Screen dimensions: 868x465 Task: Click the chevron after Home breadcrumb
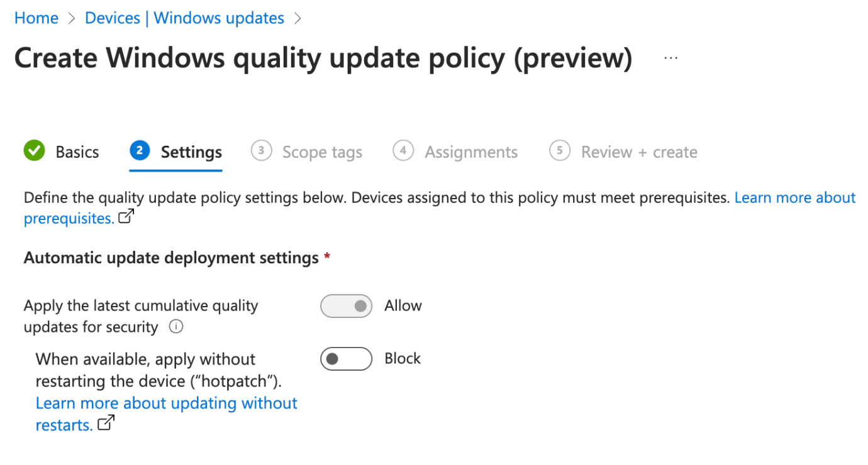(x=71, y=18)
